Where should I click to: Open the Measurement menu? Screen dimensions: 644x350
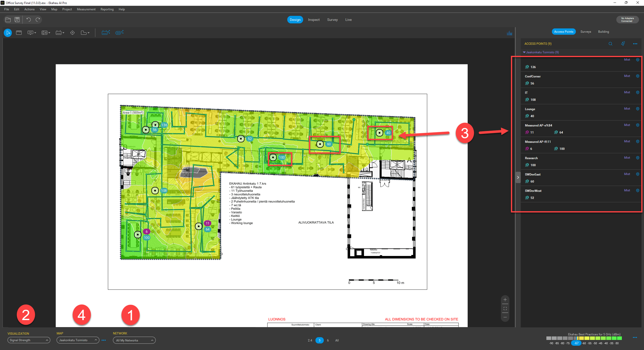pos(86,9)
